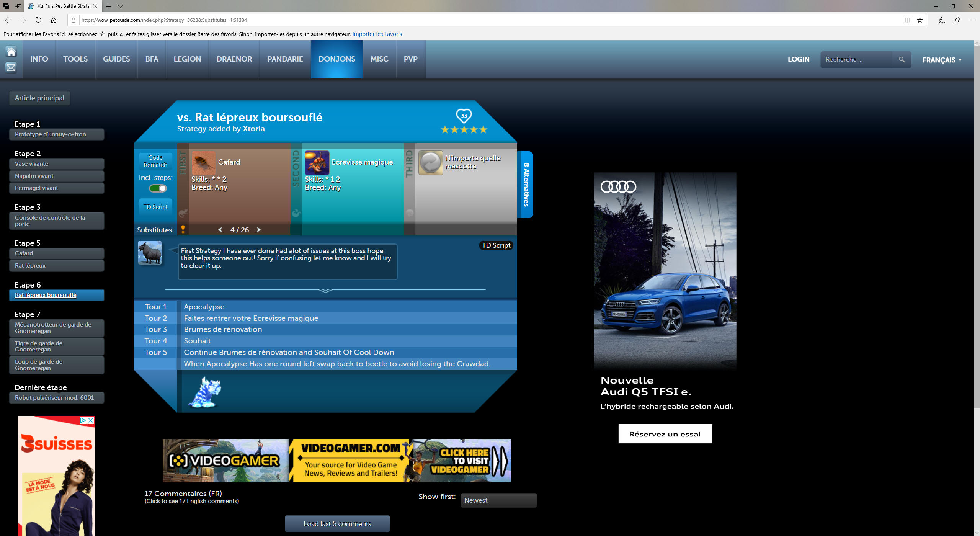The height and width of the screenshot is (536, 980).
Task: Click the five-star rating stars
Action: 464,130
